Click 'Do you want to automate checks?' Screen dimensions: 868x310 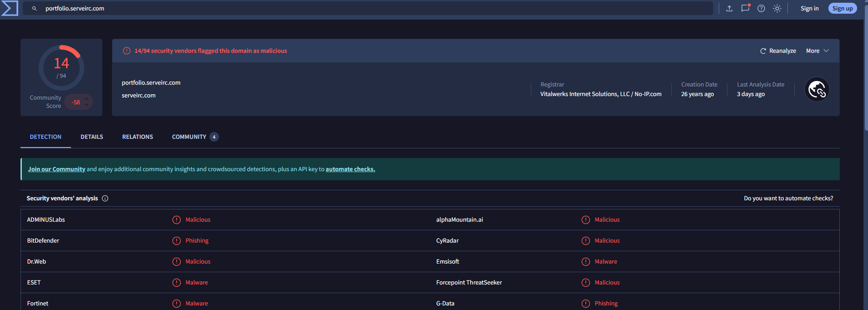click(788, 198)
